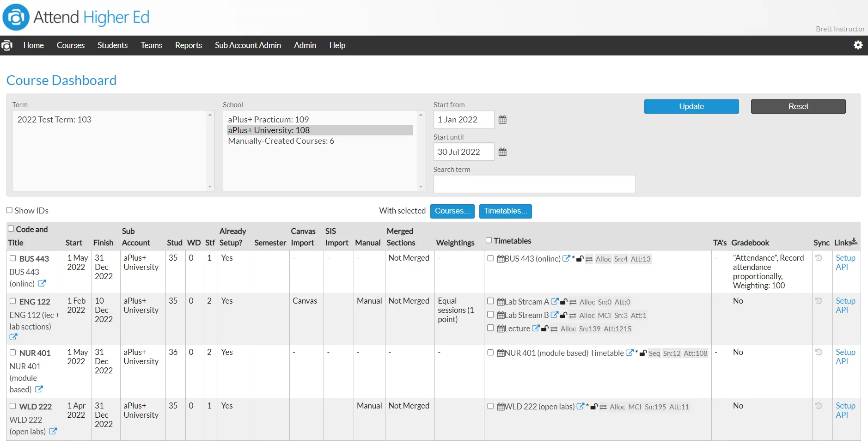Viewport: 868px width, 445px height.
Task: Open WLD 222 course external link icon
Action: [53, 431]
